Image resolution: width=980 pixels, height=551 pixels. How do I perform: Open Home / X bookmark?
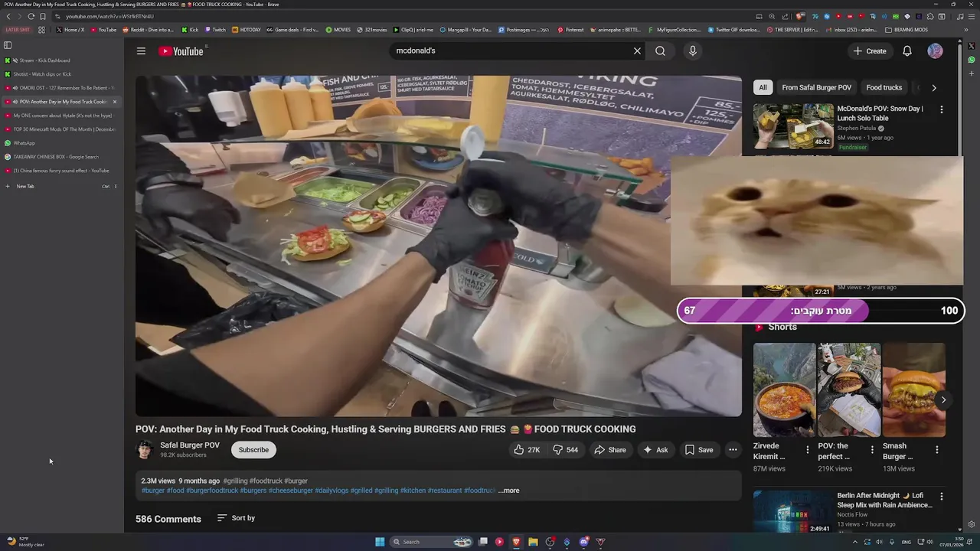(70, 30)
